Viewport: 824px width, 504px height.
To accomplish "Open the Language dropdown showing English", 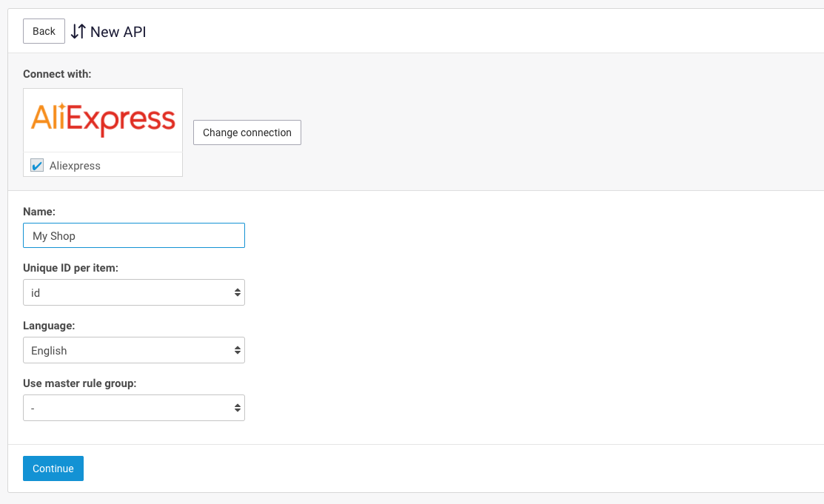I will point(134,350).
